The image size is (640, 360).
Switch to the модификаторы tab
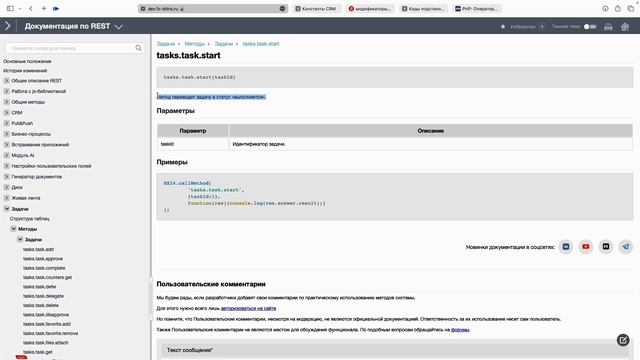click(370, 9)
